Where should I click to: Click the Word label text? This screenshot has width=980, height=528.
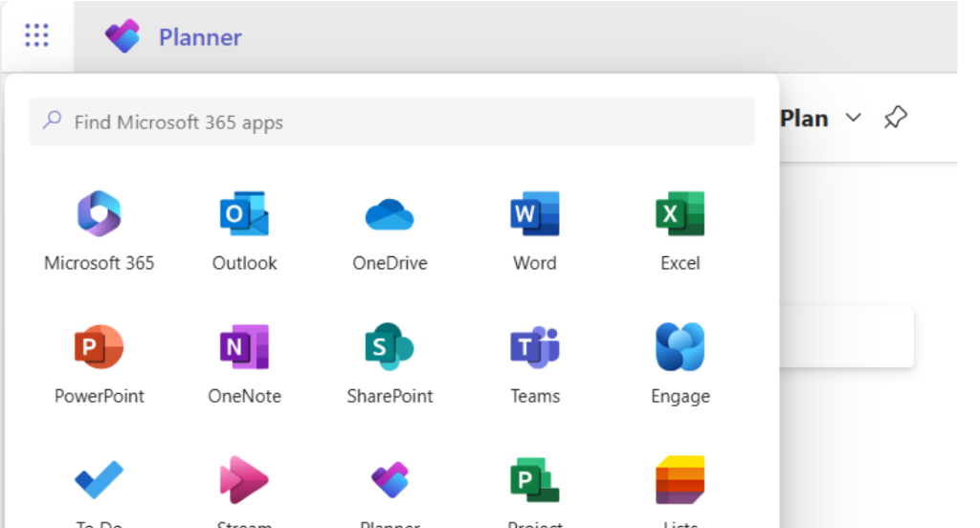tap(535, 263)
